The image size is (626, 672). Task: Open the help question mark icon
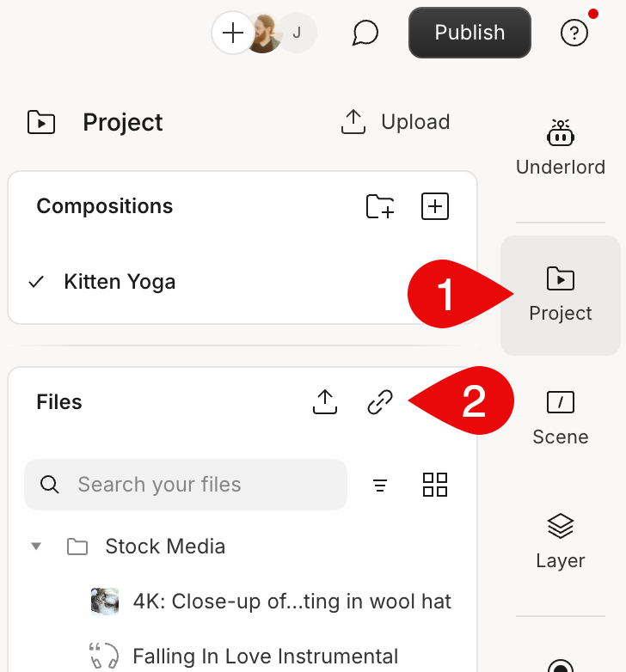pos(574,33)
